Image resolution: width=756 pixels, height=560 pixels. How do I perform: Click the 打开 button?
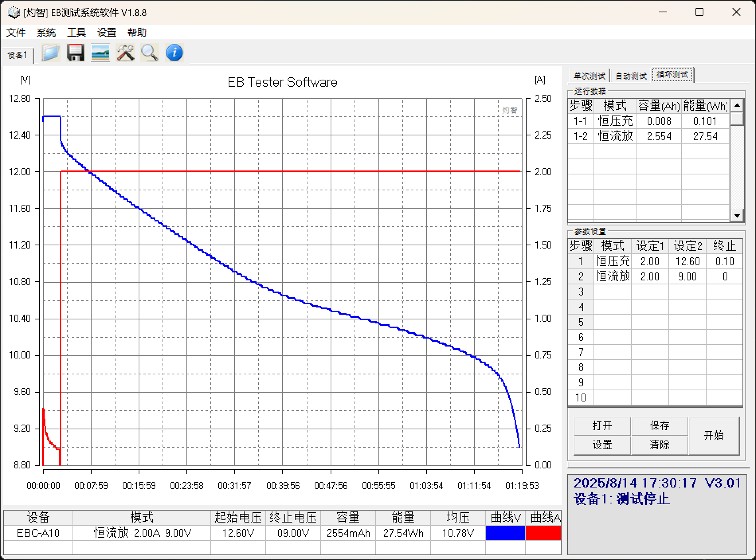(x=602, y=426)
